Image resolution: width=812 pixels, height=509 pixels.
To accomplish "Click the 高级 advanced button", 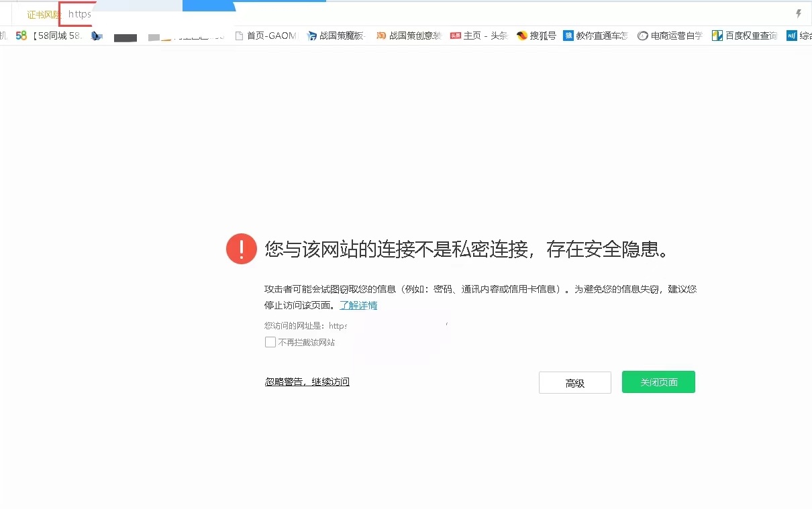I will pos(574,382).
